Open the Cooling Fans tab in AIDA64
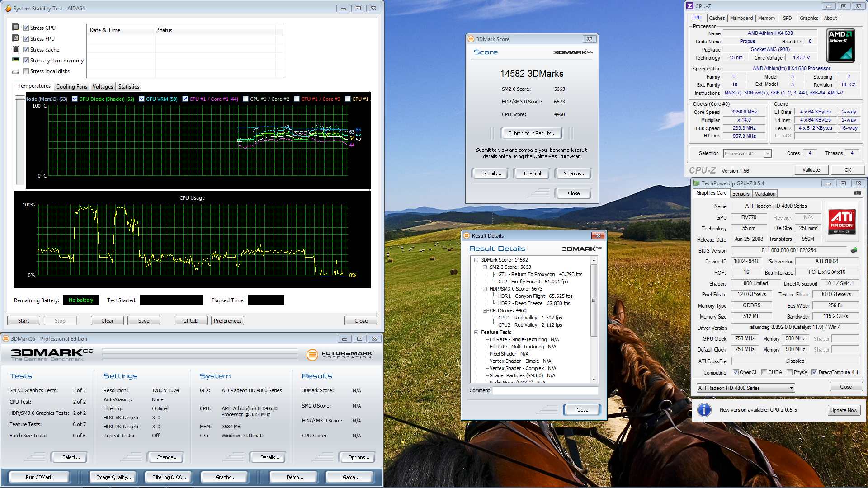The image size is (868, 488). [x=71, y=87]
